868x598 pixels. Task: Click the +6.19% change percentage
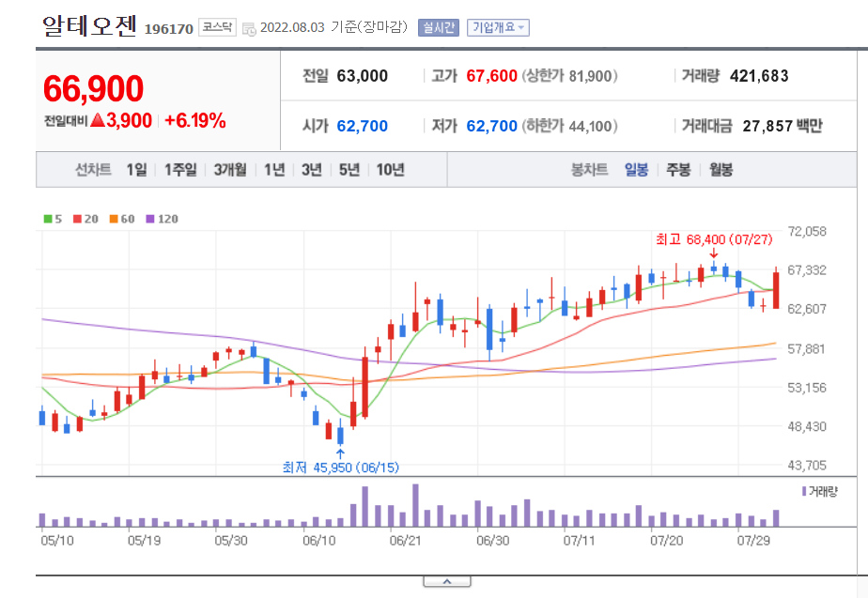195,120
